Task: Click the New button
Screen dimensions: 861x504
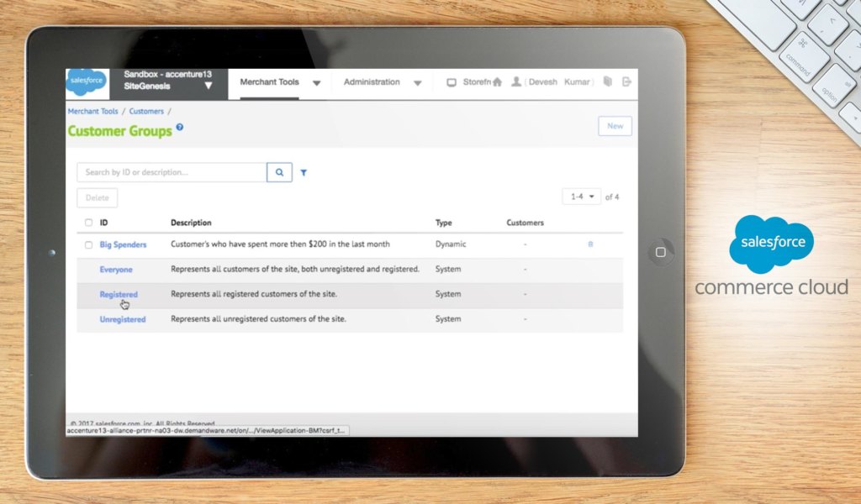Action: coord(615,126)
